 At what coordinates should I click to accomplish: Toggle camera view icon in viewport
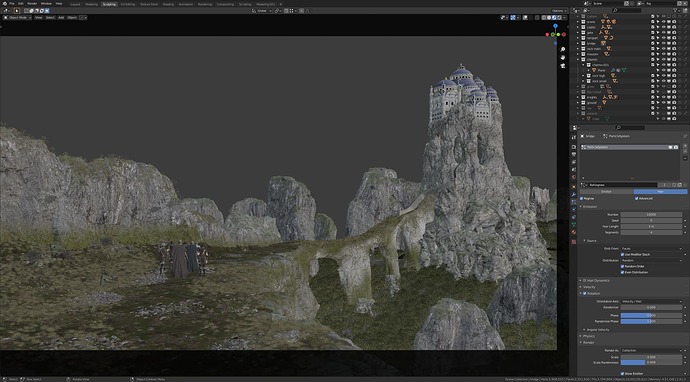coord(563,66)
